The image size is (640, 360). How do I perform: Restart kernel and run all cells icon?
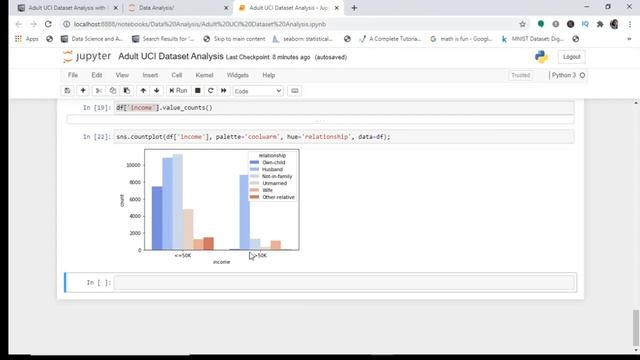coord(224,91)
